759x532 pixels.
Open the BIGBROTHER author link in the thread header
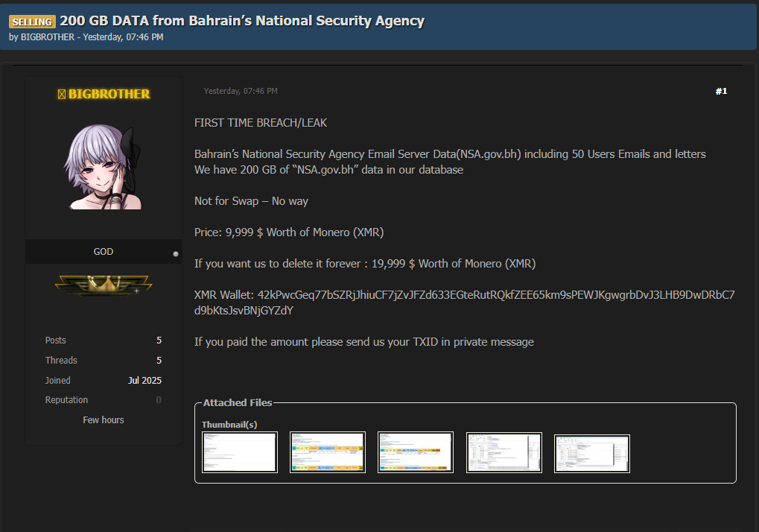pyautogui.click(x=48, y=37)
